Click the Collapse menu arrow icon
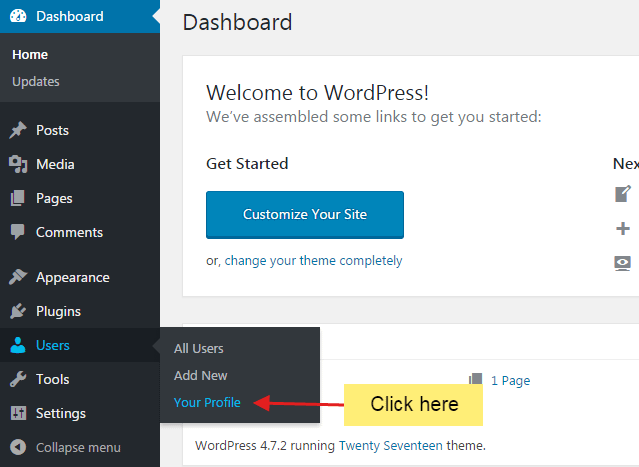The height and width of the screenshot is (467, 639). (18, 447)
